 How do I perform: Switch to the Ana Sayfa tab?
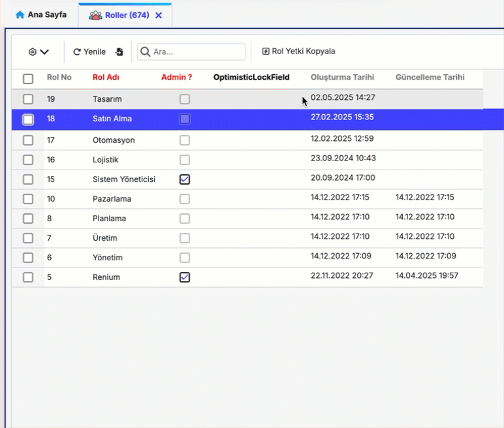coord(40,14)
